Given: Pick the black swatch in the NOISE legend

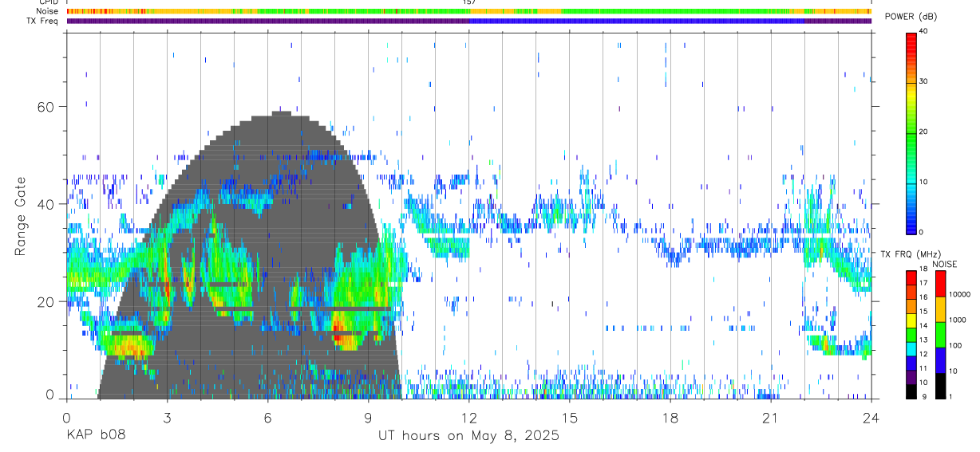Looking at the screenshot, I should coord(941,384).
